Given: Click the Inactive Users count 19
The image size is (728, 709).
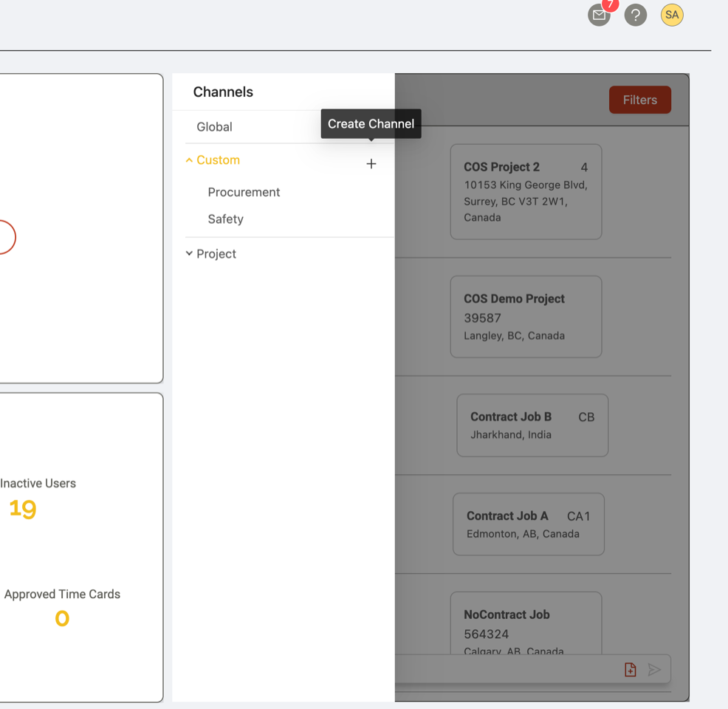Looking at the screenshot, I should click(x=23, y=509).
